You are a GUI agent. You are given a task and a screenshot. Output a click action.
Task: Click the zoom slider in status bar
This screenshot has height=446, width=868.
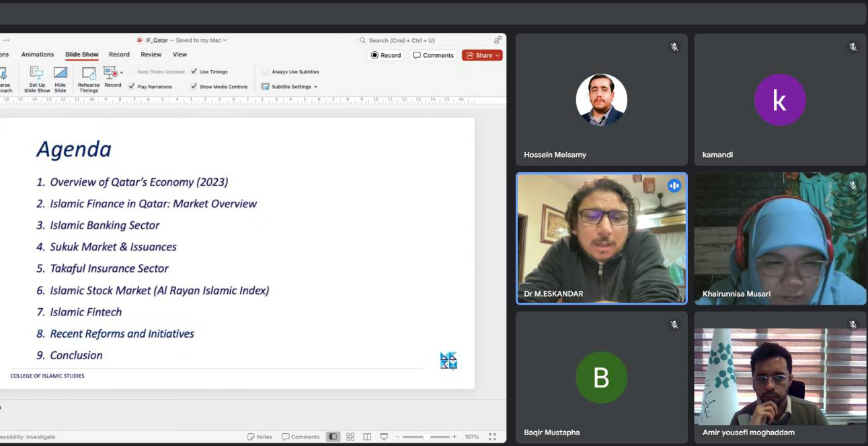[x=426, y=437]
